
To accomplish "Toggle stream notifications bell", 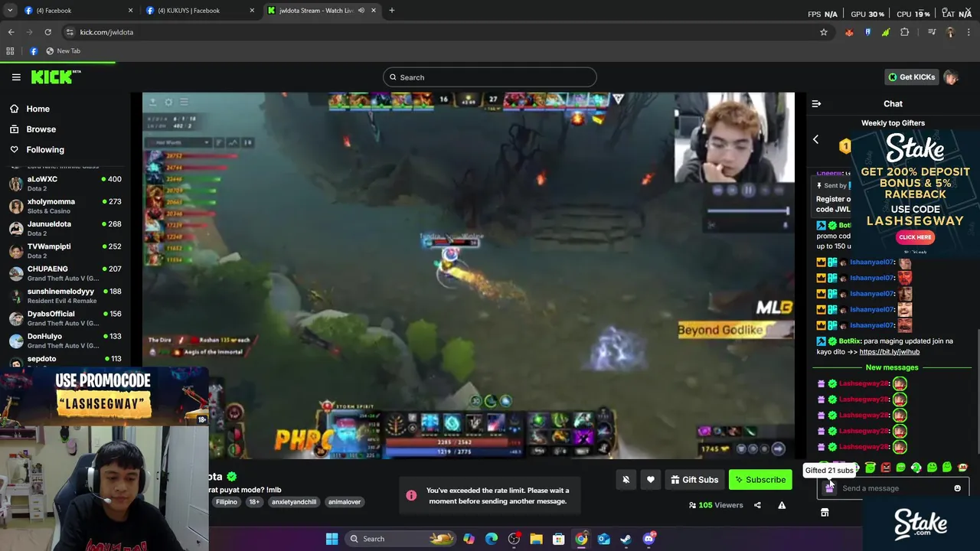I will click(626, 480).
